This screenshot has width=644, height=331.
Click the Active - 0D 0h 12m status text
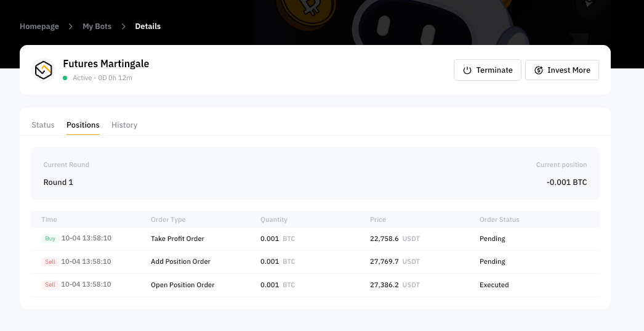coord(102,78)
